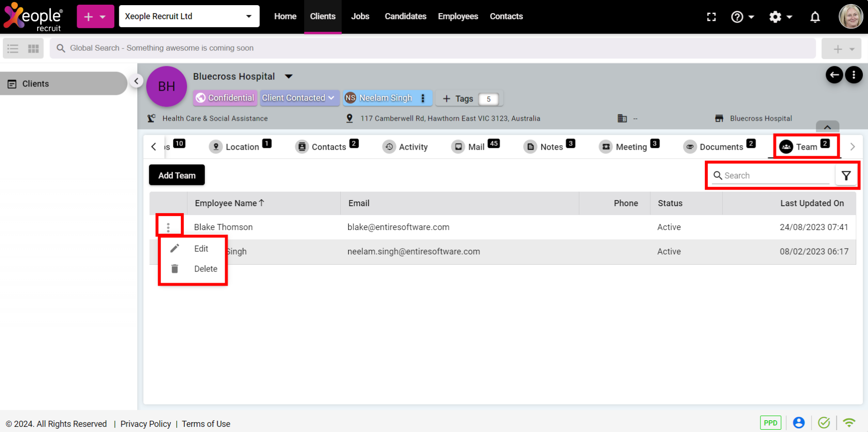Screen dimensions: 868x432
Task: Click the team Search field
Action: click(x=771, y=176)
